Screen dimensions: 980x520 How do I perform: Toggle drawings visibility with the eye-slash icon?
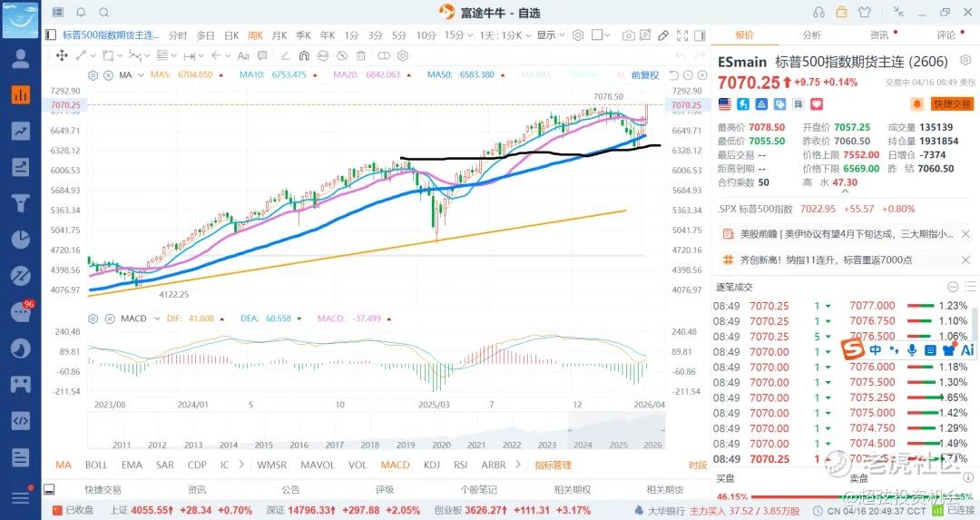[x=342, y=55]
